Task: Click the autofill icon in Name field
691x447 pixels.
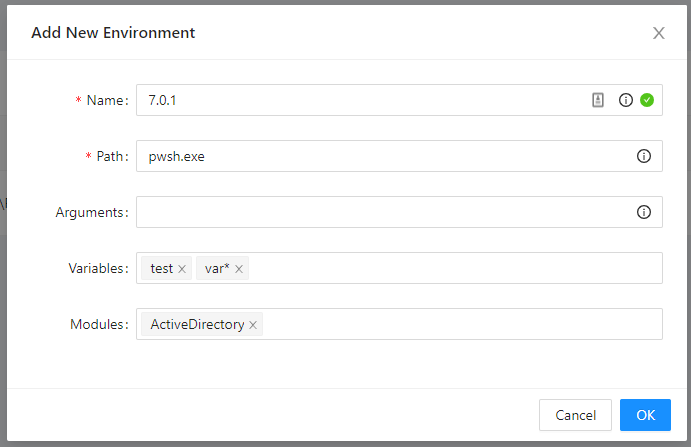Action: [598, 100]
